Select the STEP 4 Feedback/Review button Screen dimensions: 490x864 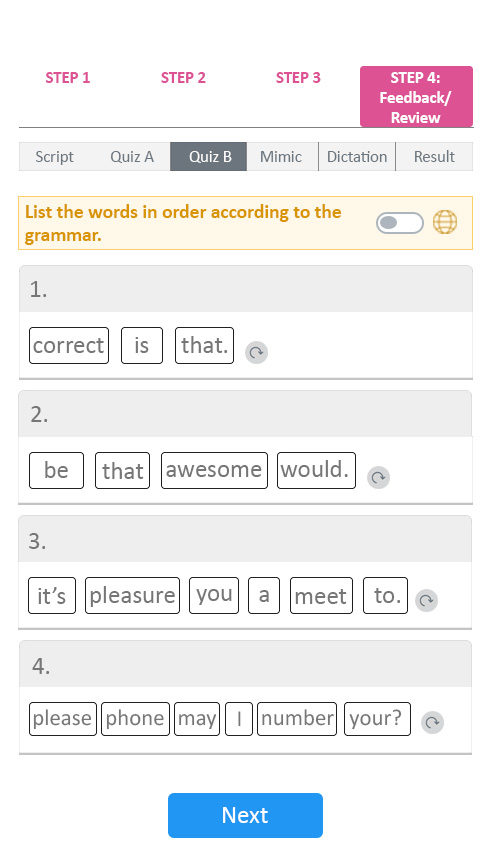(x=416, y=97)
